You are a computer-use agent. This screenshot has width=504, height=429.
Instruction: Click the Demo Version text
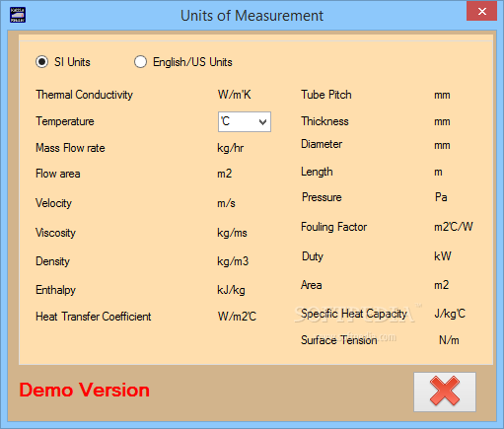tap(84, 391)
